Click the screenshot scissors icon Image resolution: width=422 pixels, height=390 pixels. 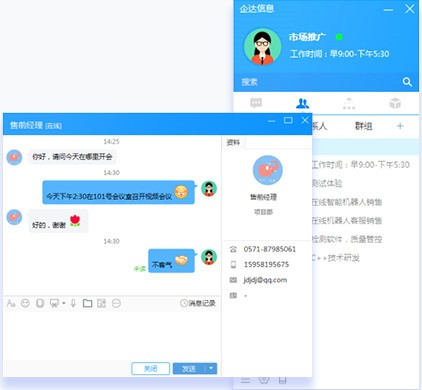click(54, 303)
